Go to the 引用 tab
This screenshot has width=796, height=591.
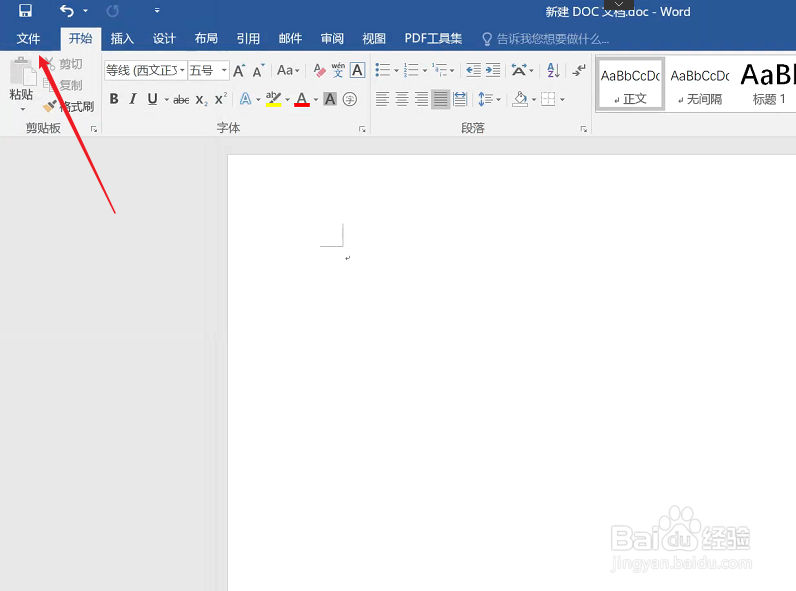[248, 39]
